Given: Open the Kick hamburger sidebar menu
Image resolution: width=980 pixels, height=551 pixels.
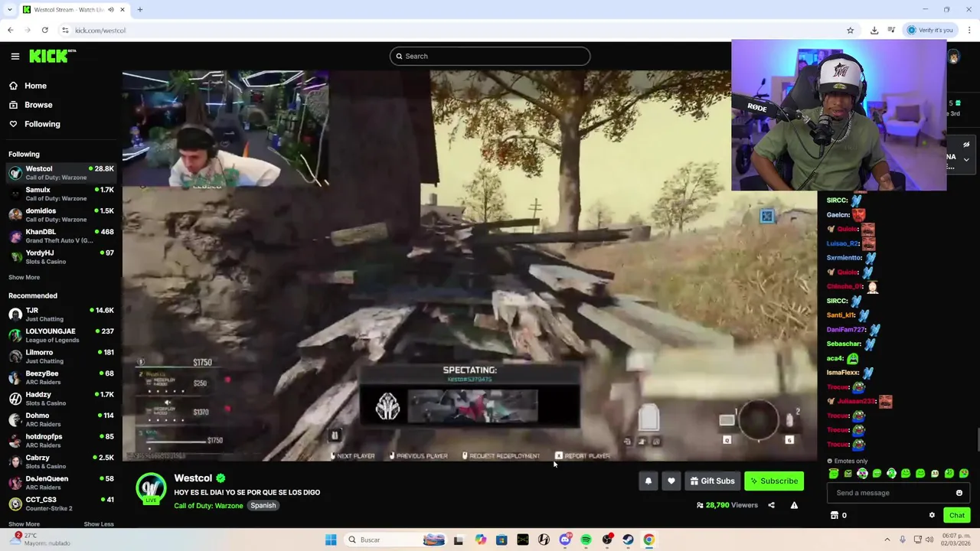Looking at the screenshot, I should click(x=15, y=56).
